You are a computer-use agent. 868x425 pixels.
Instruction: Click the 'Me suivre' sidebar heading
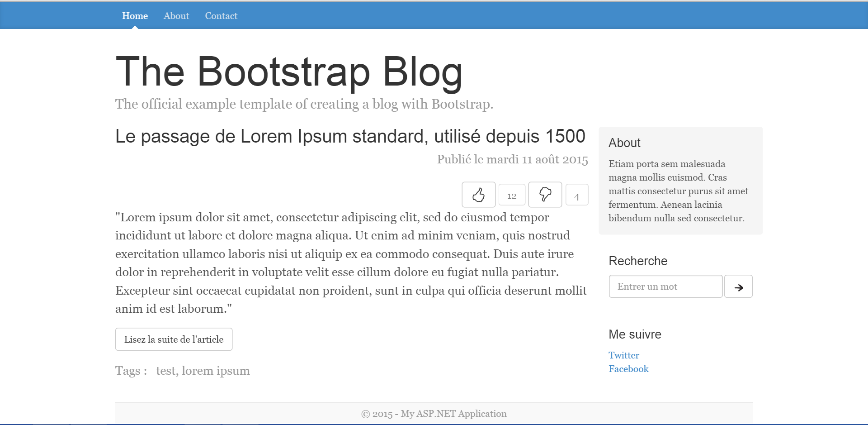click(x=635, y=334)
